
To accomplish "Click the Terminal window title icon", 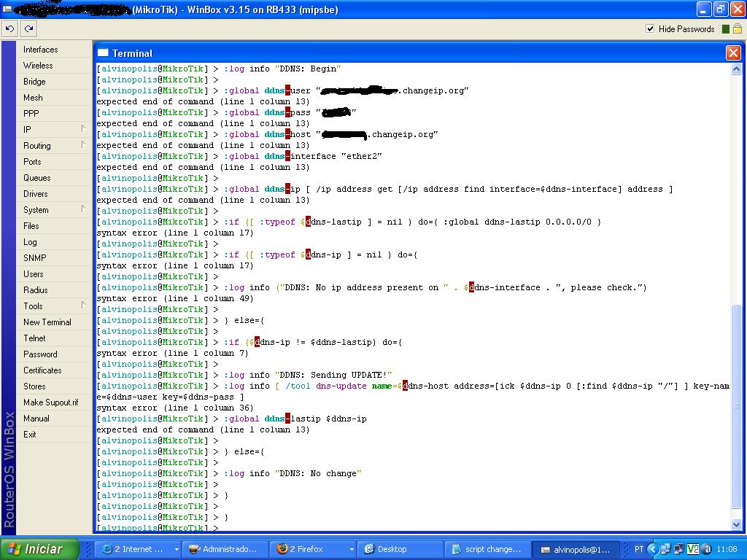I will point(103,52).
